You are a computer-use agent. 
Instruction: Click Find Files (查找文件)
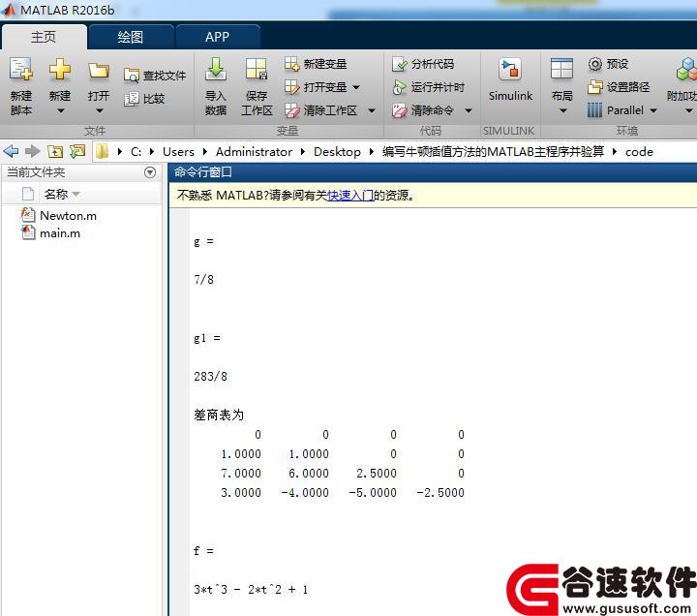tap(155, 76)
